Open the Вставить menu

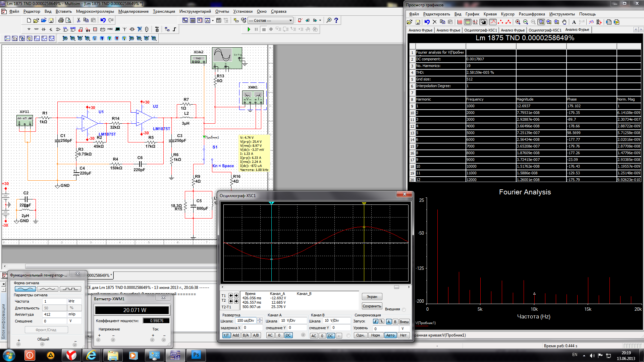(63, 11)
